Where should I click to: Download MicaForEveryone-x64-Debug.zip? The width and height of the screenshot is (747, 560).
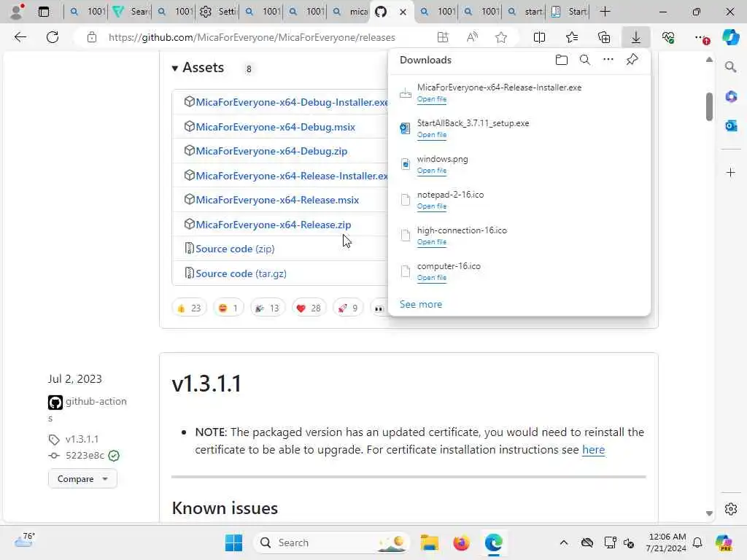271,151
